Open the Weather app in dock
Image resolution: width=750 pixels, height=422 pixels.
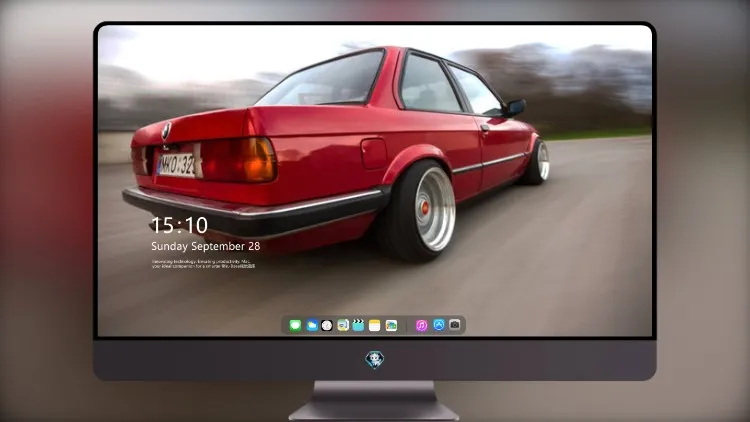(312, 325)
